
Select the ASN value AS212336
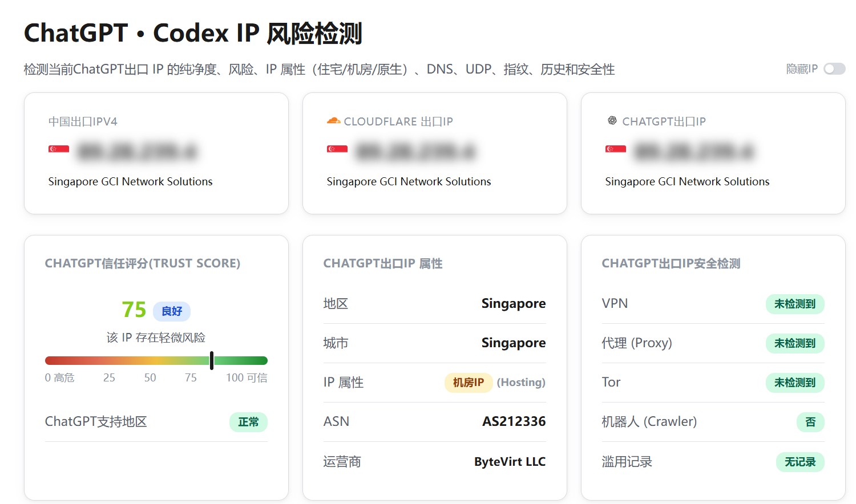pyautogui.click(x=514, y=421)
